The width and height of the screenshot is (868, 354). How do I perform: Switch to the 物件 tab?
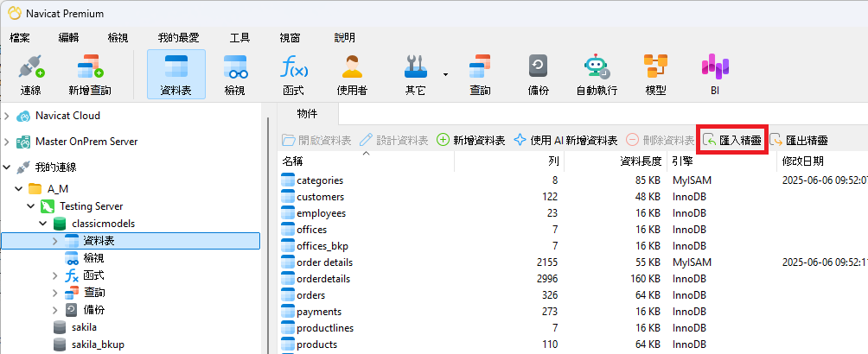(x=307, y=114)
